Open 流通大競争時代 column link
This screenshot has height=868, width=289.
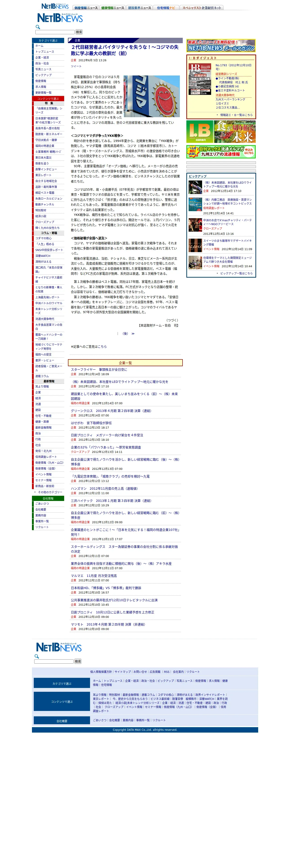pyautogui.click(x=45, y=319)
